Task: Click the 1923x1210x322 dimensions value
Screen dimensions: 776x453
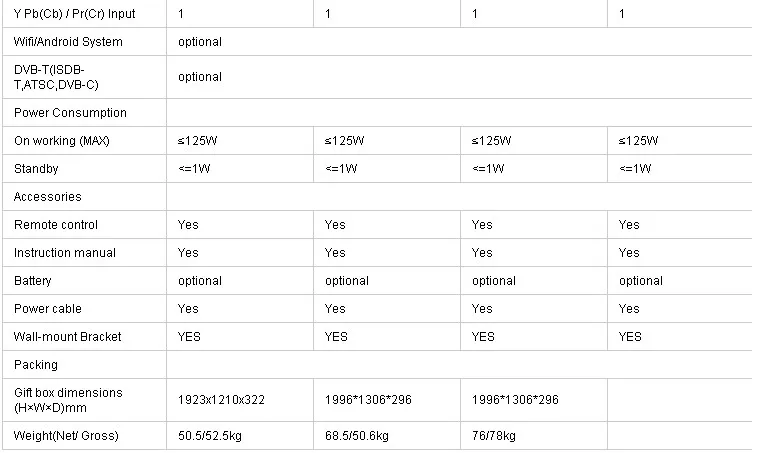Action: pos(221,400)
